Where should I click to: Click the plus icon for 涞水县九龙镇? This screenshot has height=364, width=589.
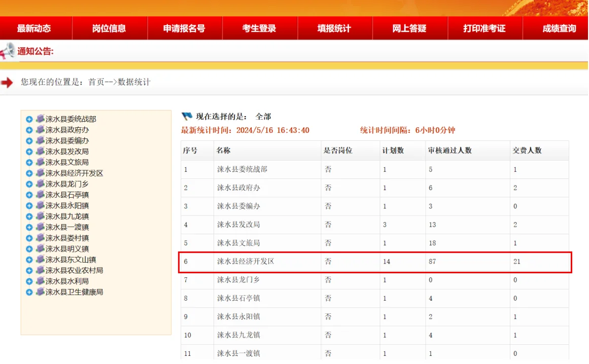tap(29, 217)
